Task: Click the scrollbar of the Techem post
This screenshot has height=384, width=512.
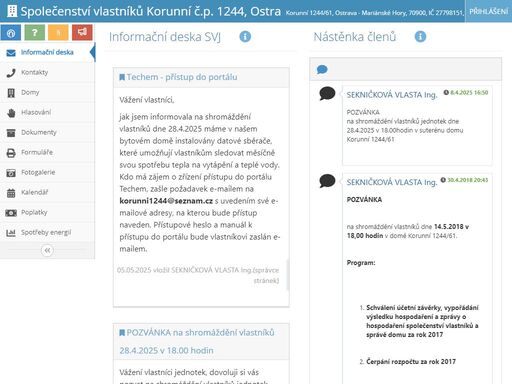Action: pos(288,275)
